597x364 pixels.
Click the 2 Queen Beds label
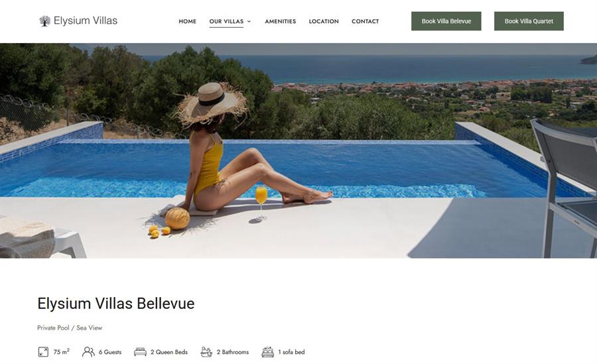tap(169, 352)
